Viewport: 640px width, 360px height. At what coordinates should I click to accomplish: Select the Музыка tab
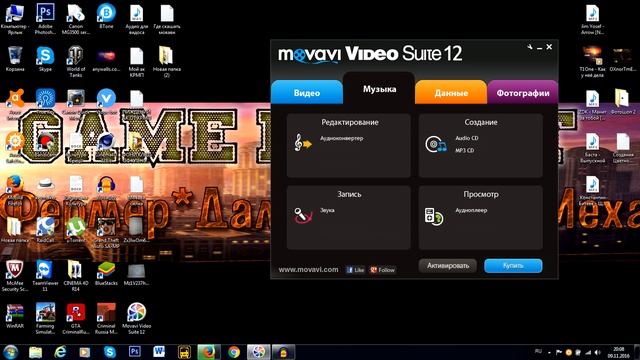tap(379, 89)
